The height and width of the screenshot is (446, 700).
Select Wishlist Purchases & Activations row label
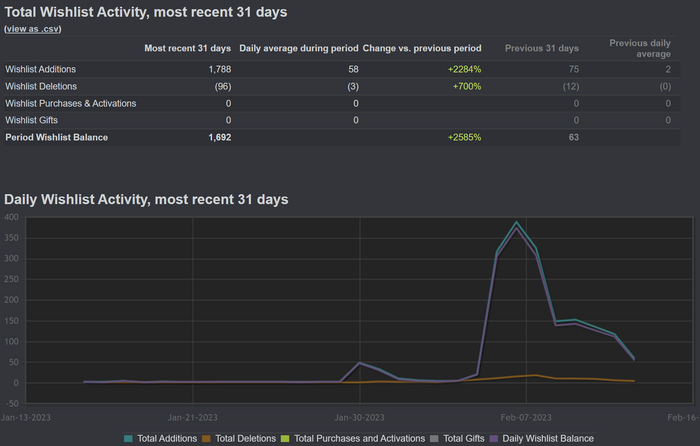click(x=71, y=103)
